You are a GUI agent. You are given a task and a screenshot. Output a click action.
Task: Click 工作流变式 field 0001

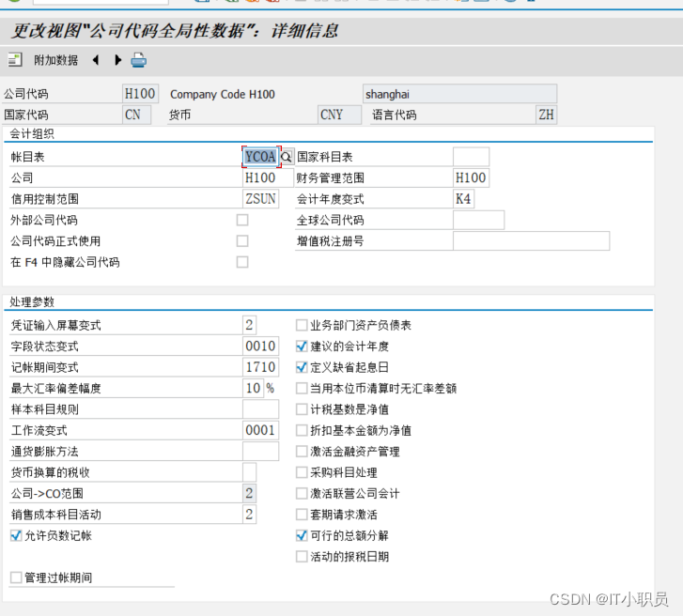click(x=260, y=430)
